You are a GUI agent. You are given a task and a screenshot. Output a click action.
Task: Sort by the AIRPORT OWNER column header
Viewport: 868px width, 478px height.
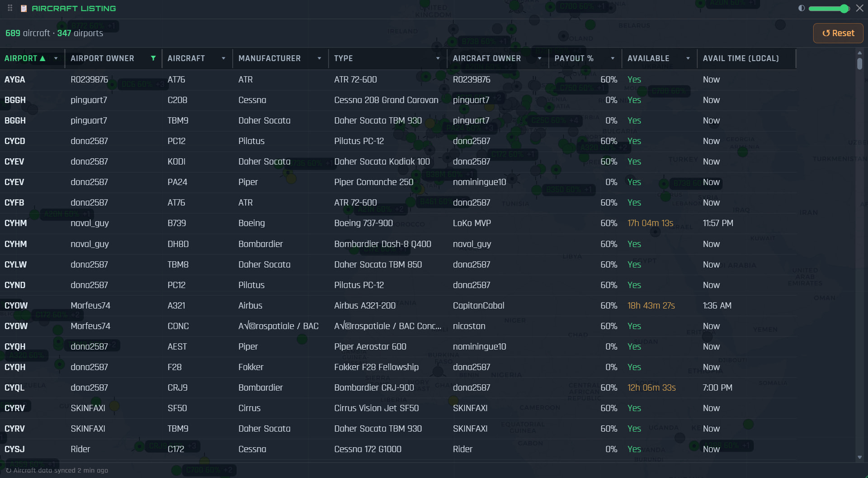click(102, 58)
